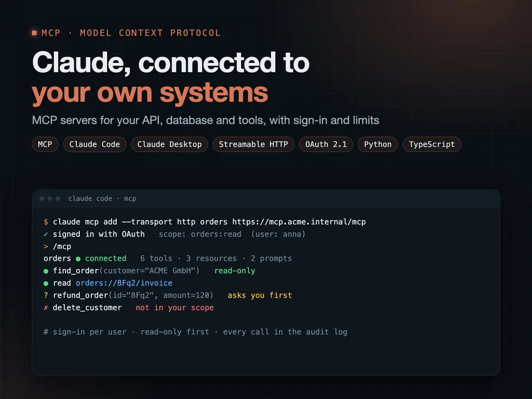Click the green checkmark before signed in
Screen dimensions: 532x399
tap(46, 234)
